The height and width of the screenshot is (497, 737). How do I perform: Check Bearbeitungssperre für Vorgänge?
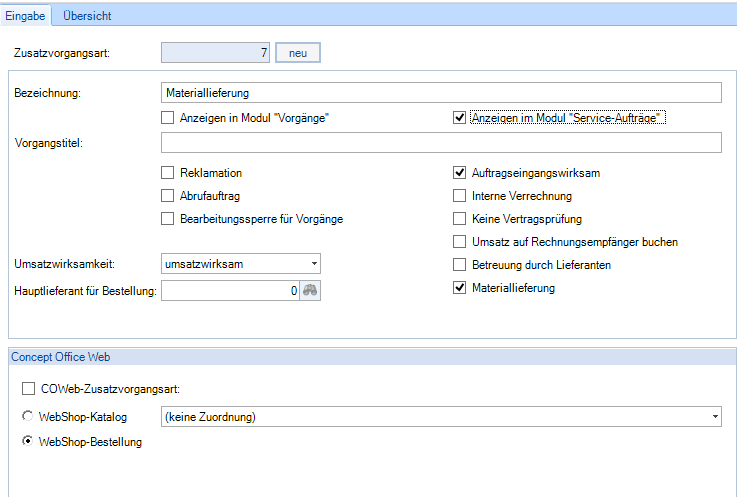coord(168,219)
